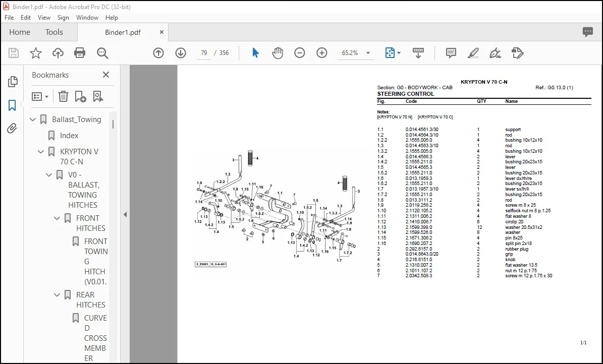Select the Binder1.pdf document tab

pyautogui.click(x=123, y=33)
